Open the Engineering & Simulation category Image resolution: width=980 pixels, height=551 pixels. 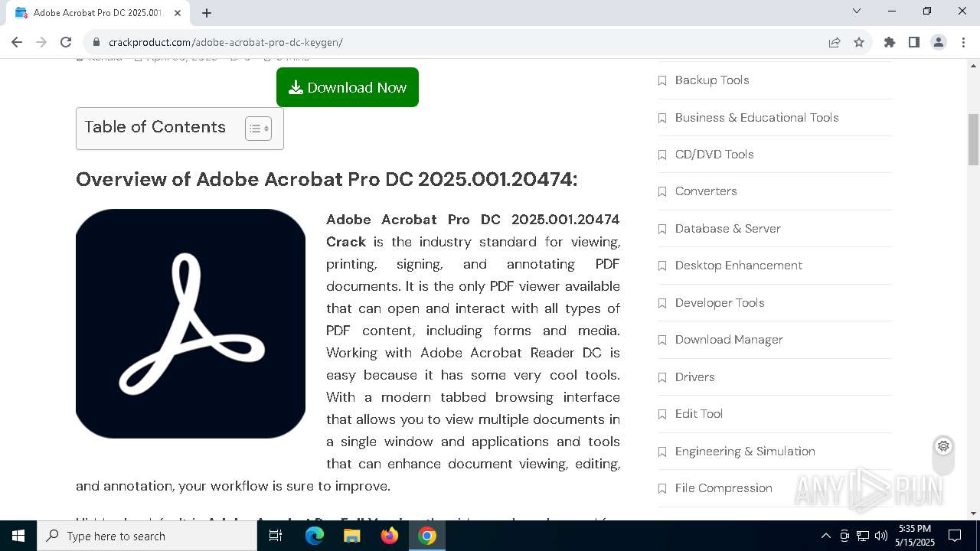point(745,451)
